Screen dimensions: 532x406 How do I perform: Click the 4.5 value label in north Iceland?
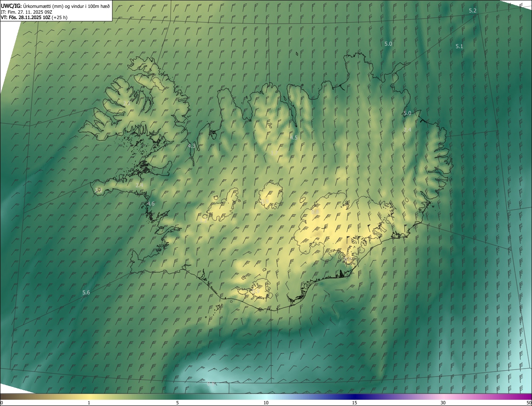coord(293,137)
